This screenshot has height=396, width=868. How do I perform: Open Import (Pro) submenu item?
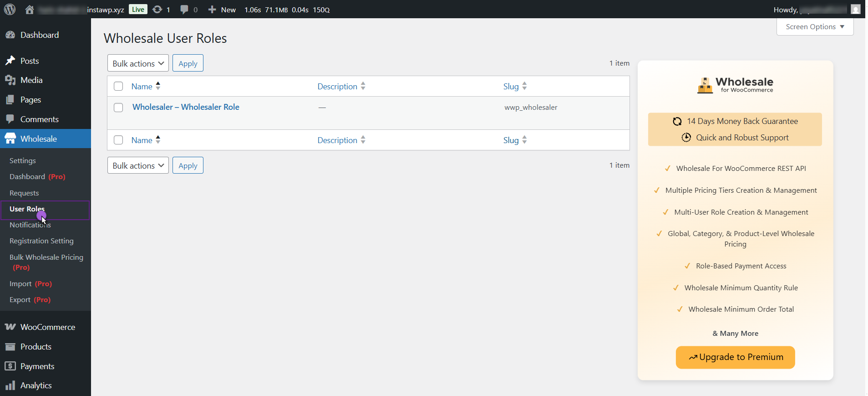(30, 284)
